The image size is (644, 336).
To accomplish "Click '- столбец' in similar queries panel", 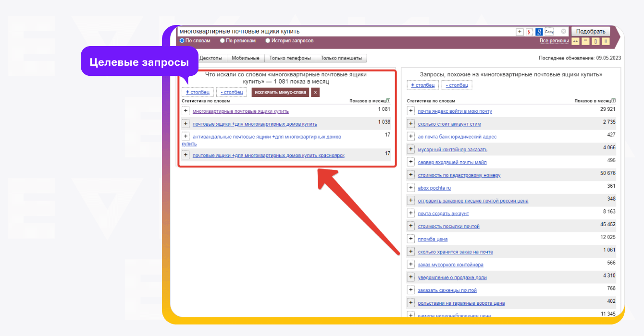I will tap(457, 85).
